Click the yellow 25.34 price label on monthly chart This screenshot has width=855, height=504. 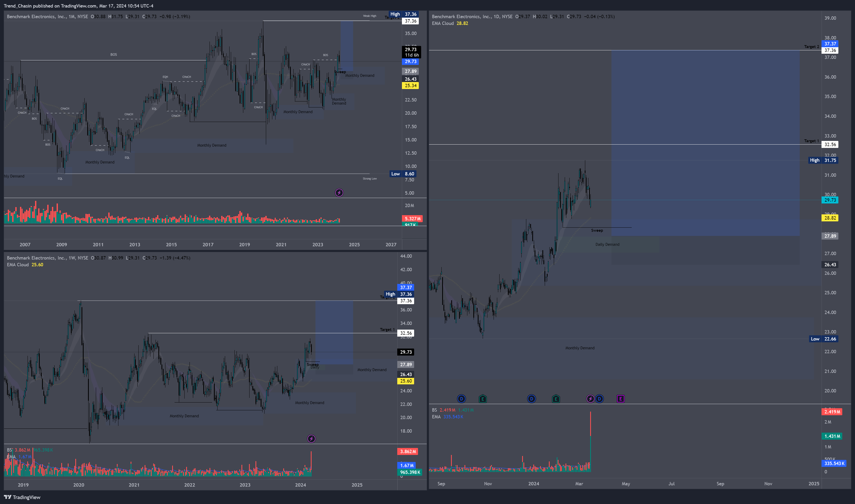click(x=410, y=86)
